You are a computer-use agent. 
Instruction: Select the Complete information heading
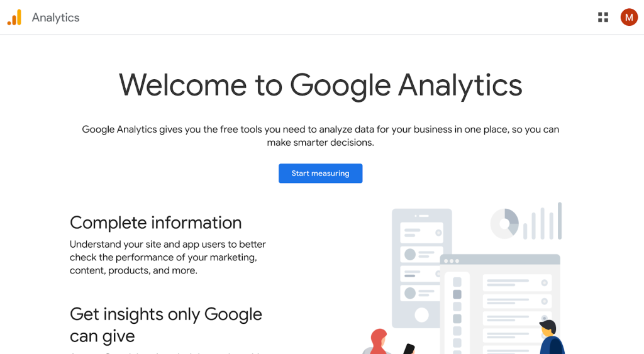coord(155,223)
